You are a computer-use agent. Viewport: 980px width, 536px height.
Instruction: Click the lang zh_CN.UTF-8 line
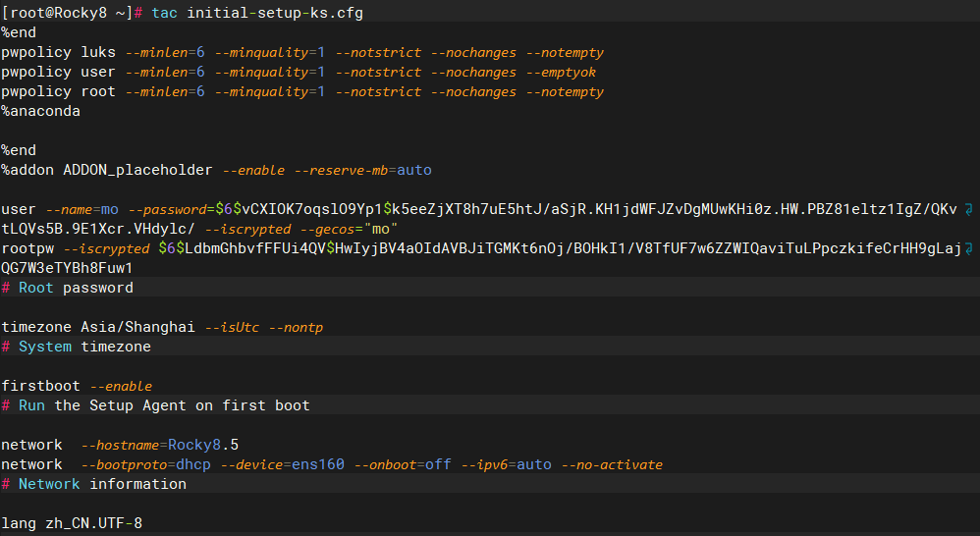(72, 523)
